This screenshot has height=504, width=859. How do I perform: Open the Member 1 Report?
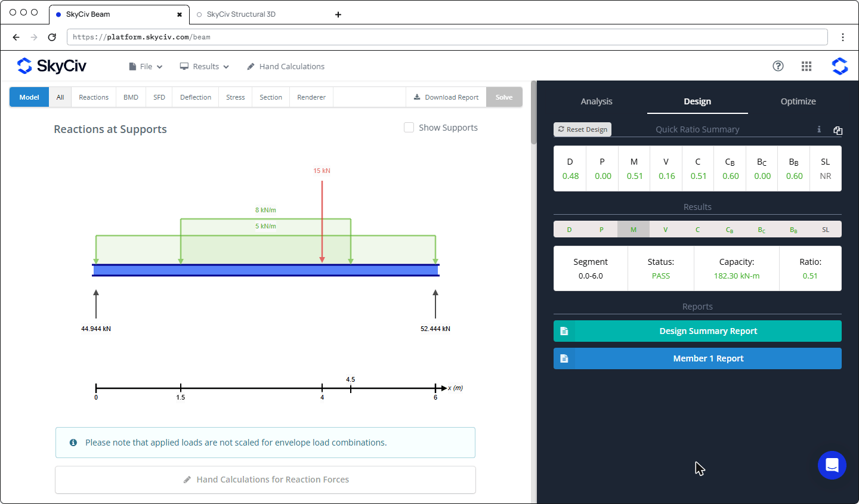pos(697,358)
